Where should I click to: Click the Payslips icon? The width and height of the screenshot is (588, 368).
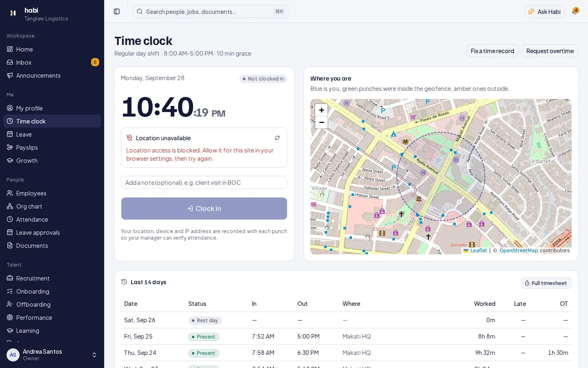(x=10, y=147)
